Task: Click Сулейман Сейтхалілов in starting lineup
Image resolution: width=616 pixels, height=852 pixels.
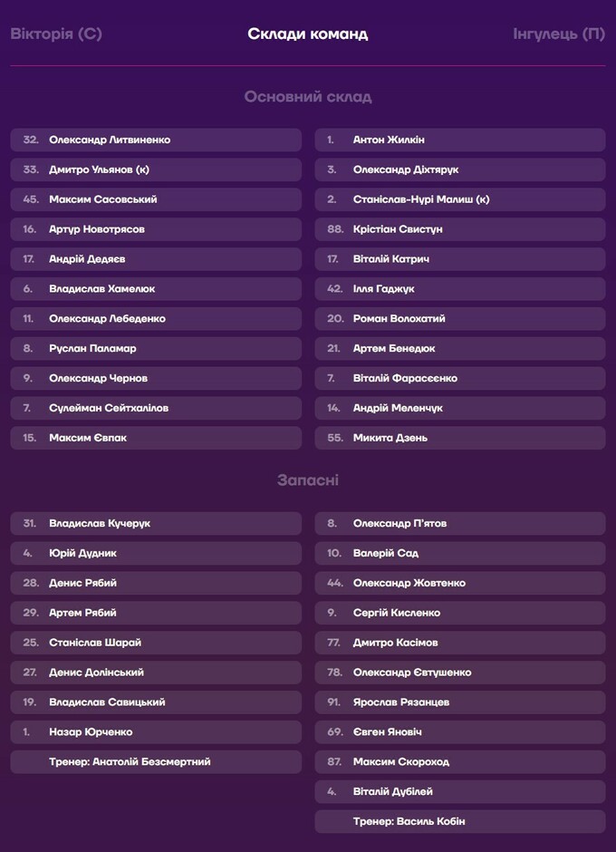Action: point(156,408)
